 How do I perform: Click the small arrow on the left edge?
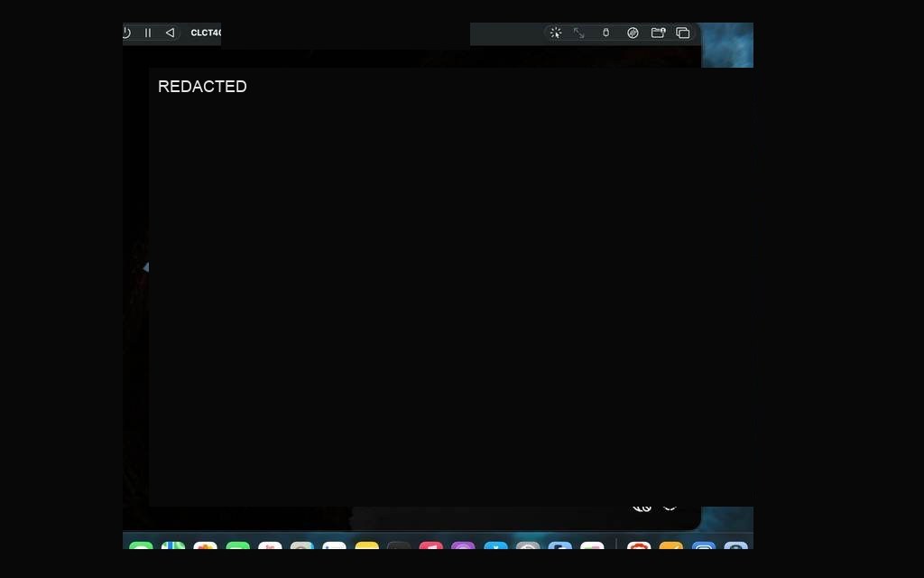145,267
